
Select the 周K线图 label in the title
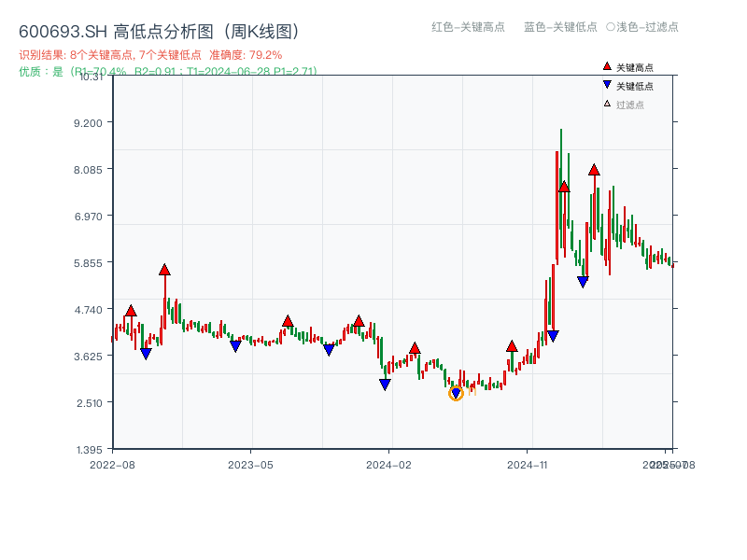[259, 29]
